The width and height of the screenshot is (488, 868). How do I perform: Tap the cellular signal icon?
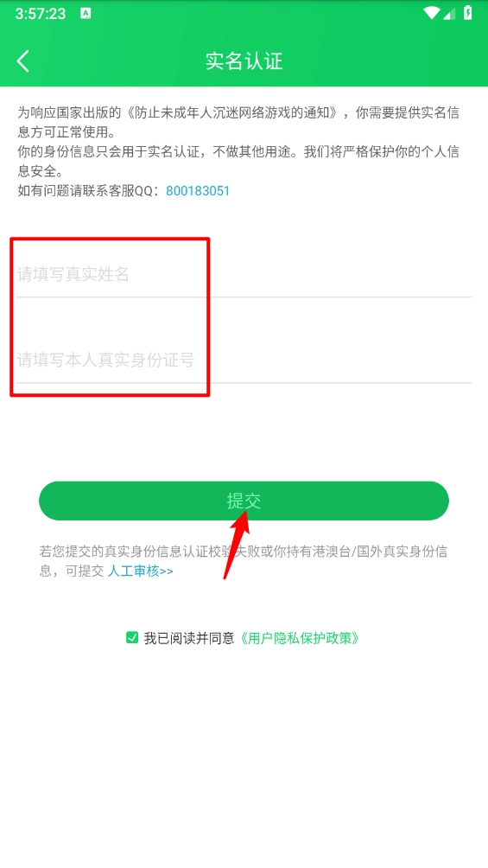click(449, 14)
